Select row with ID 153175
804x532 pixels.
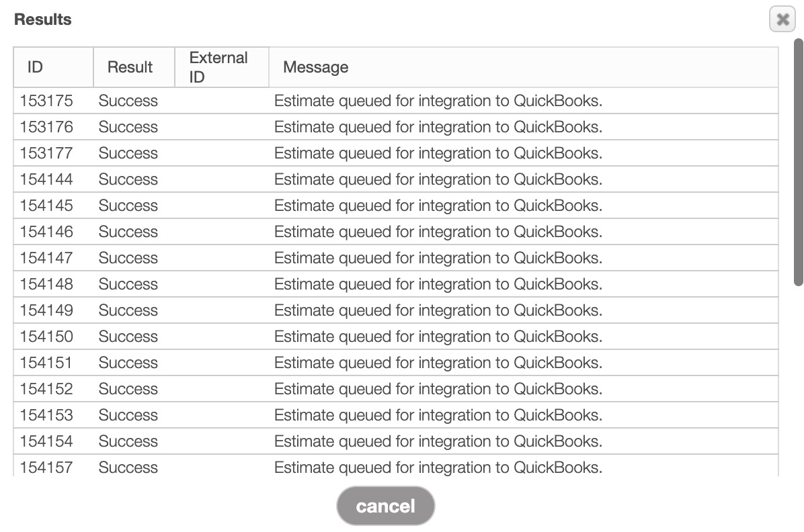tap(46, 101)
